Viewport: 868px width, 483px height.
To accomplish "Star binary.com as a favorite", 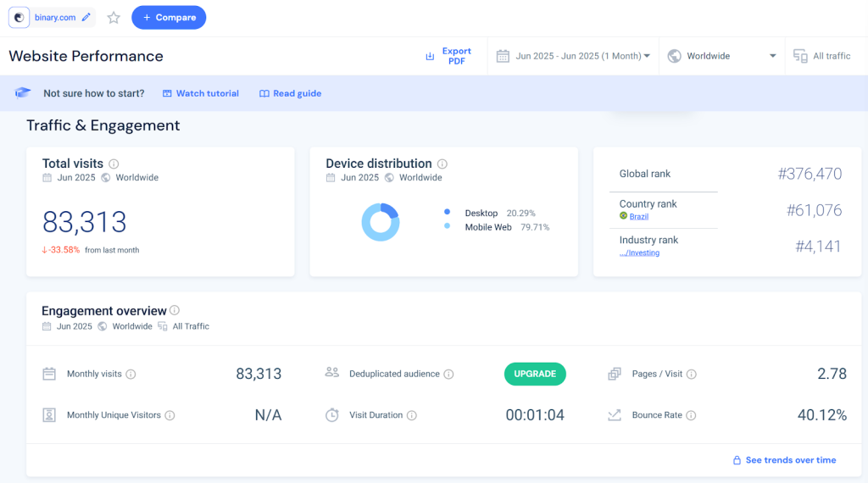I will click(x=114, y=18).
